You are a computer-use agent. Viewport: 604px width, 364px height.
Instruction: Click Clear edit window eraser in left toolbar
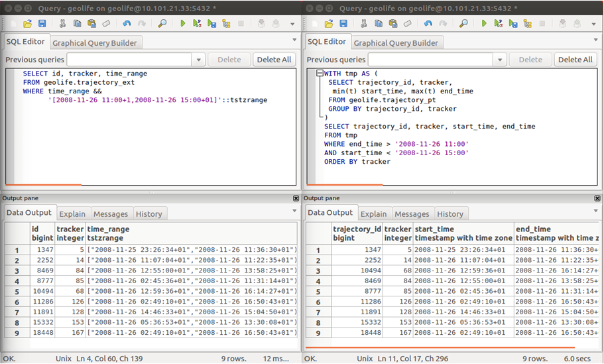107,23
